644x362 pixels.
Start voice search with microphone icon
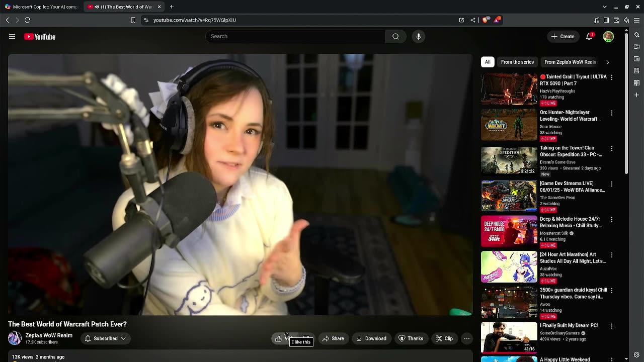pyautogui.click(x=418, y=36)
